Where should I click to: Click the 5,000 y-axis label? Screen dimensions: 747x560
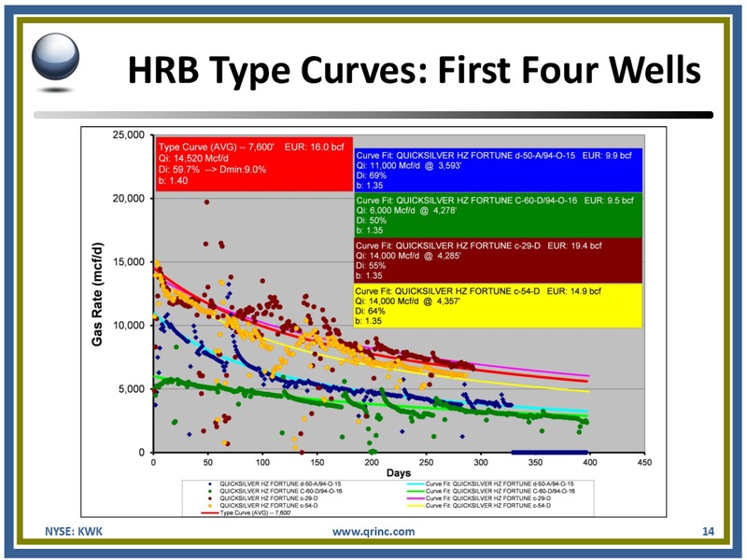pos(132,389)
